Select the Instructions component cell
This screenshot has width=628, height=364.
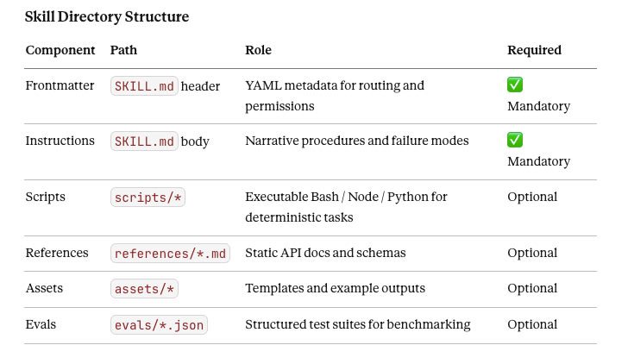[60, 140]
